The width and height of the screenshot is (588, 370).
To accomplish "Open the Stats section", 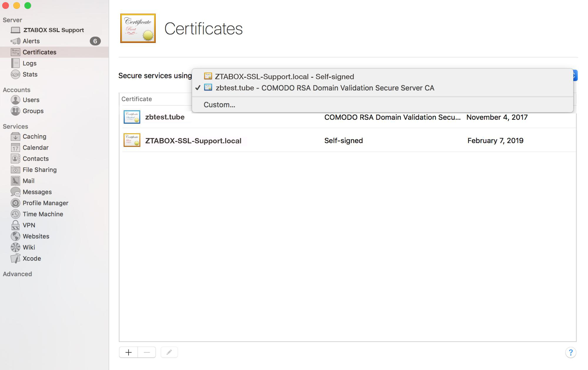I will coord(30,74).
